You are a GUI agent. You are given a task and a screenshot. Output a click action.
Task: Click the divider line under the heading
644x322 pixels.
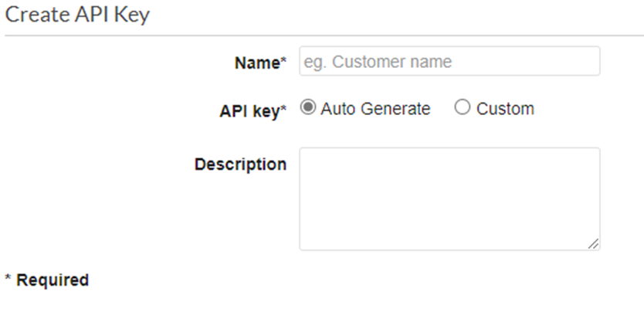(x=322, y=36)
